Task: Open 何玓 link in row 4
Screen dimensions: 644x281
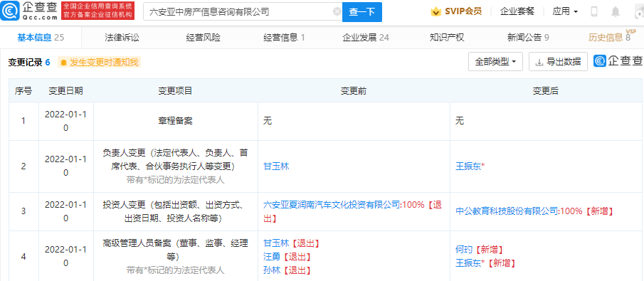Action: [465, 250]
